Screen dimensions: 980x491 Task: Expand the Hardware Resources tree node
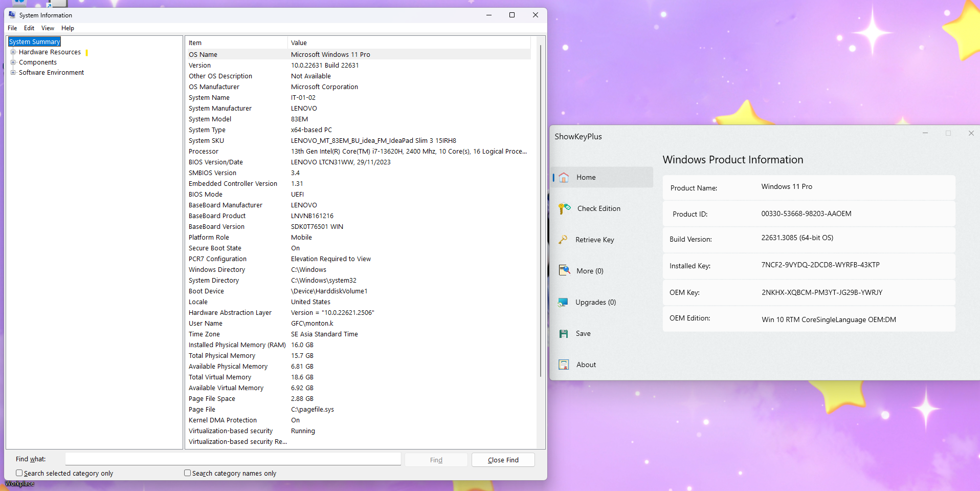tap(13, 52)
